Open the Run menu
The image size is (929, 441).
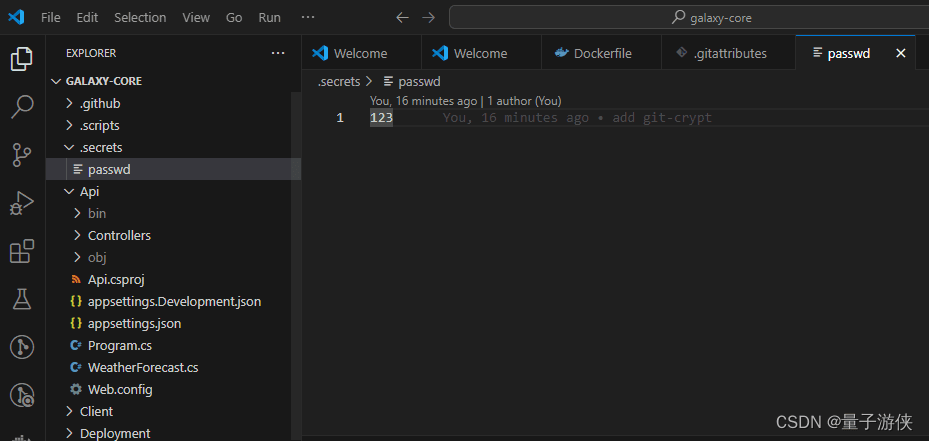[x=270, y=18]
